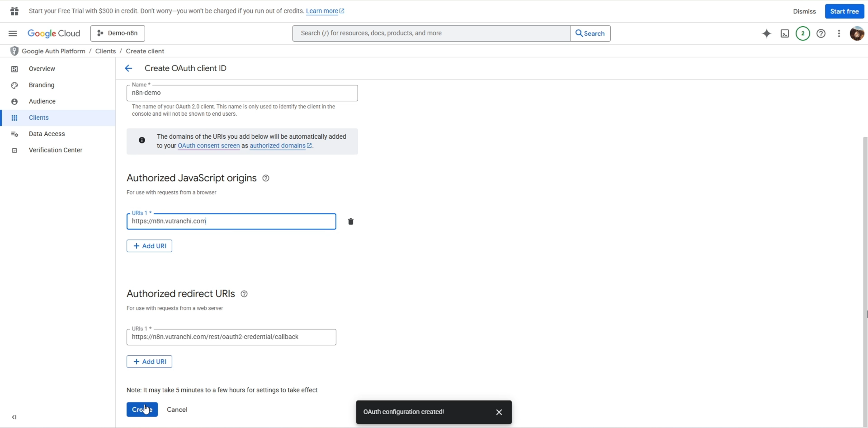Add URI under JavaScript origins
The width and height of the screenshot is (868, 428).
click(149, 246)
